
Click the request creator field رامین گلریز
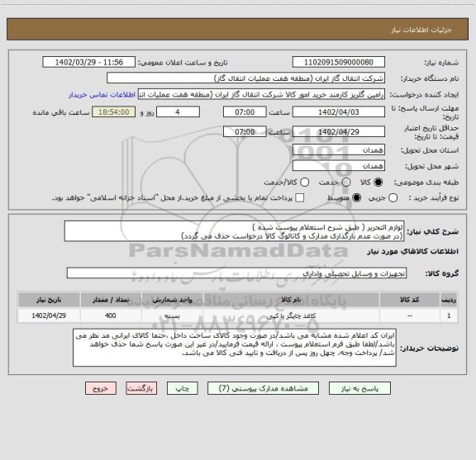261,95
